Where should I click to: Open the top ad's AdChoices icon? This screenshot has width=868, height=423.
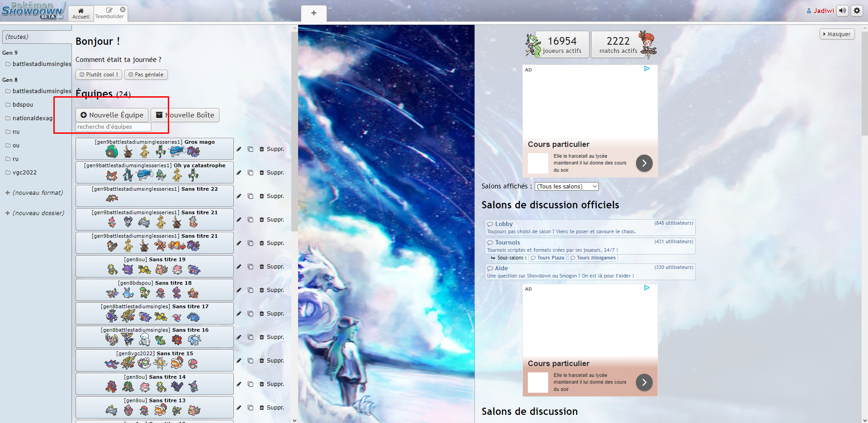tap(647, 69)
